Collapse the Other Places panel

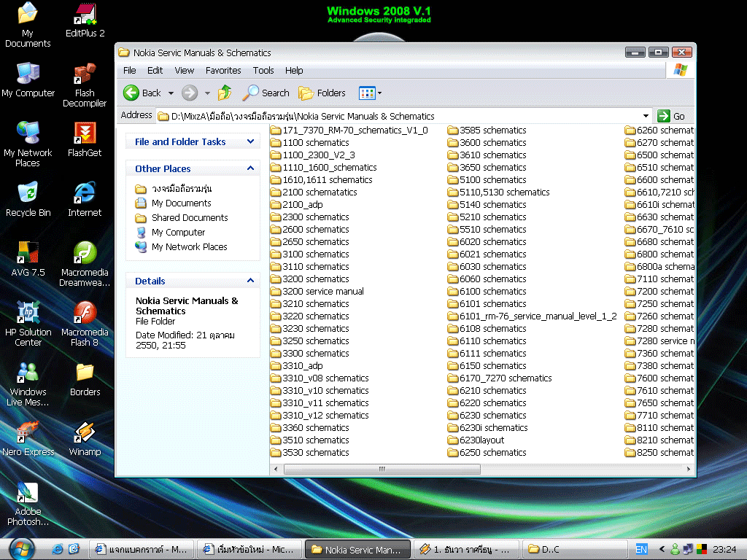[251, 168]
